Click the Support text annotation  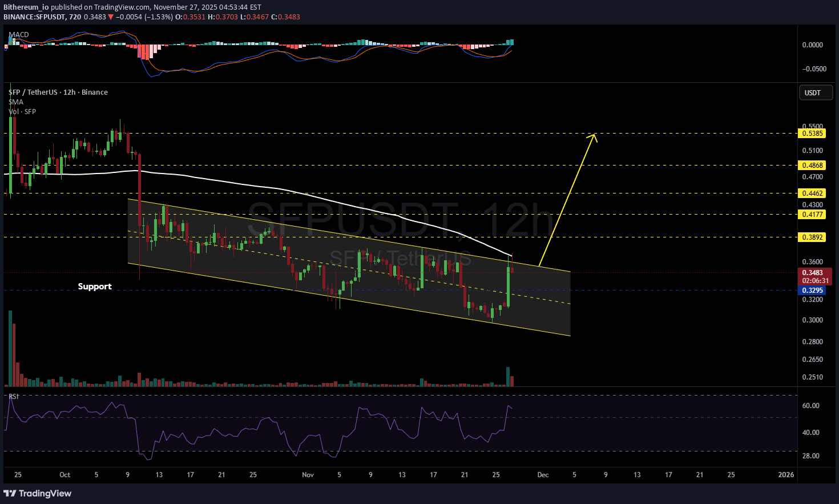pyautogui.click(x=95, y=287)
